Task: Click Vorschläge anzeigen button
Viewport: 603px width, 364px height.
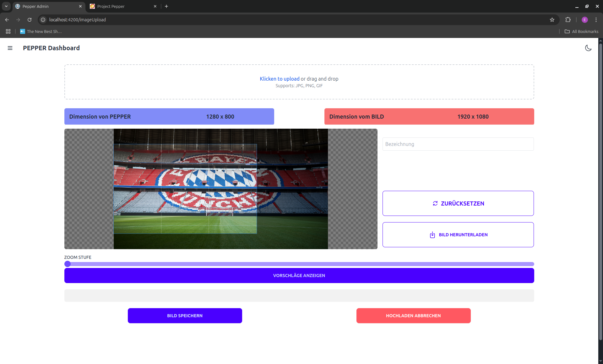Action: tap(299, 276)
